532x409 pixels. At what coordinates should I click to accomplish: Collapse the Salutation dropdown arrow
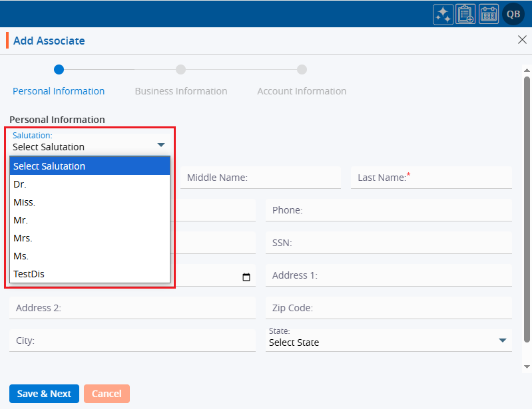[160, 145]
